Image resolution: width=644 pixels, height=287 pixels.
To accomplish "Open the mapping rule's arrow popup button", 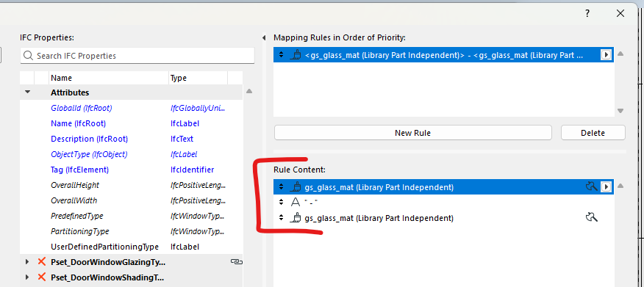I will point(606,54).
